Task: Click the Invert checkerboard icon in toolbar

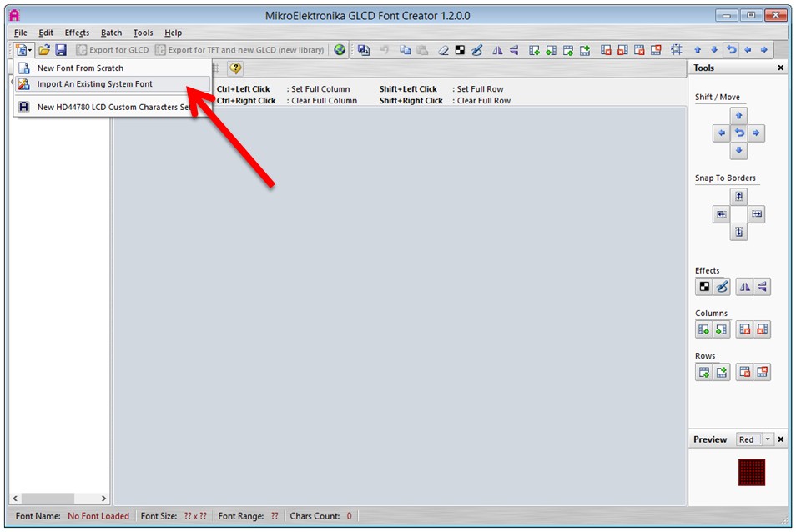Action: (460, 50)
